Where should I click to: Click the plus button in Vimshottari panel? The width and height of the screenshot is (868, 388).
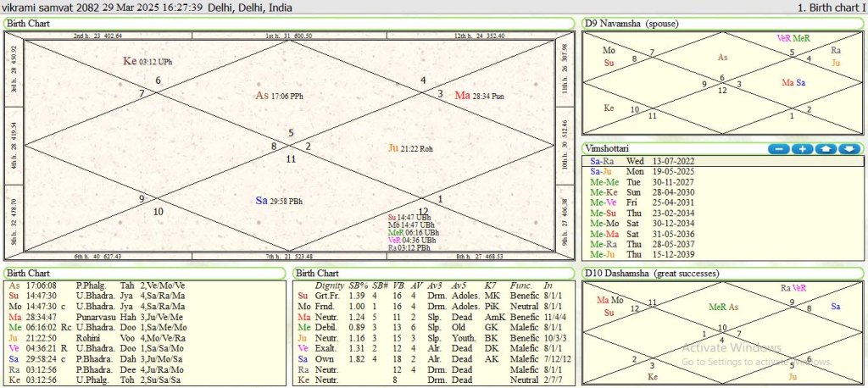coord(802,149)
